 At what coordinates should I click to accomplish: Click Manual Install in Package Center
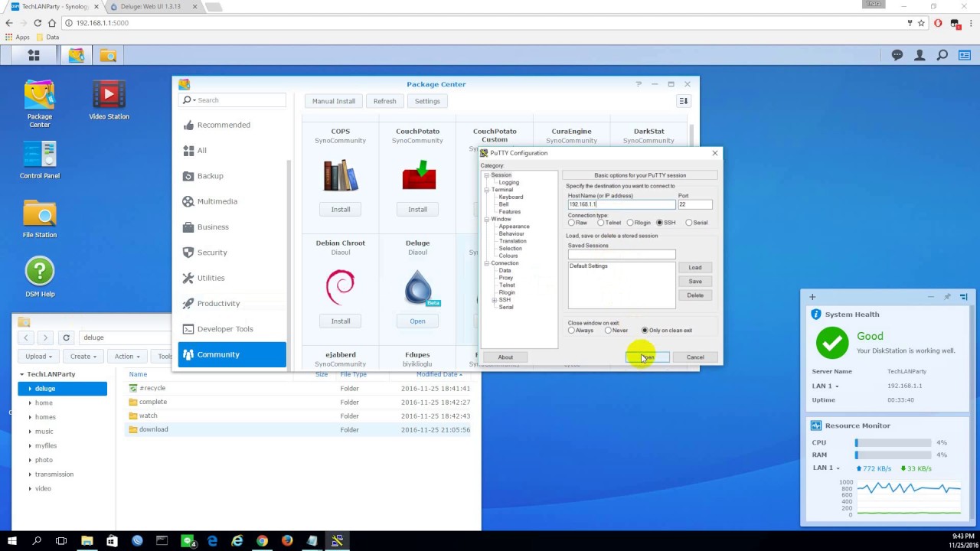coord(334,101)
